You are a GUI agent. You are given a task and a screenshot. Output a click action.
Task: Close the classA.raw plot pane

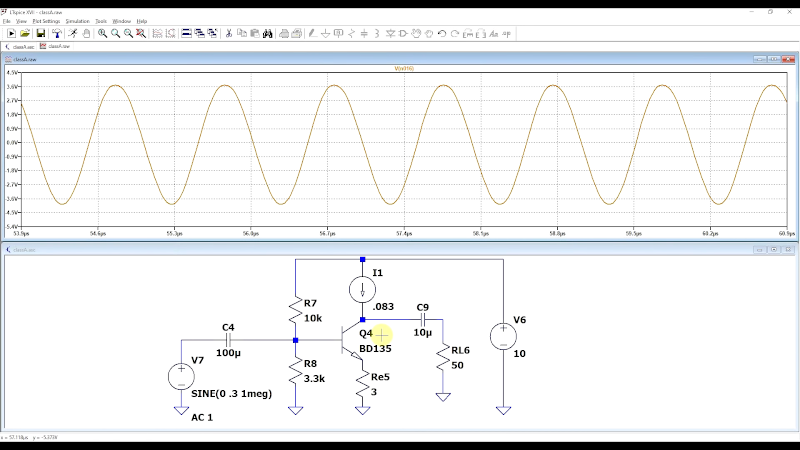pyautogui.click(x=788, y=59)
